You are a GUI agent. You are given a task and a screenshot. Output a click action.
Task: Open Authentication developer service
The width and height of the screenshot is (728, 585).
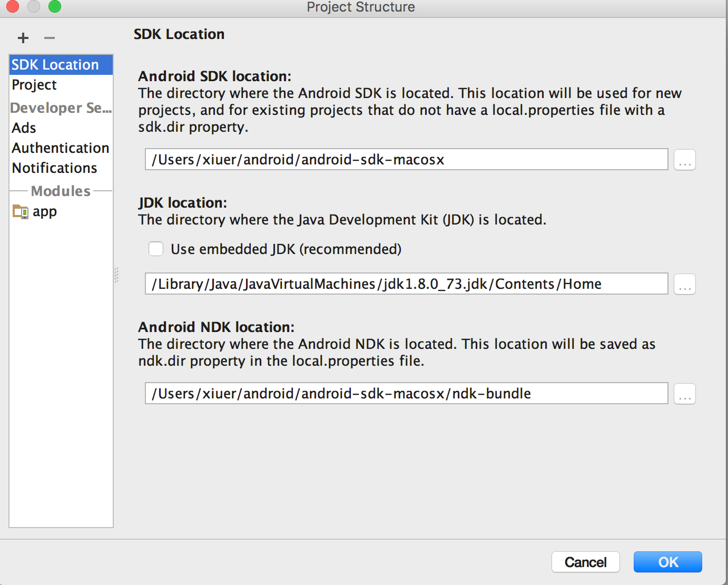[x=61, y=148]
